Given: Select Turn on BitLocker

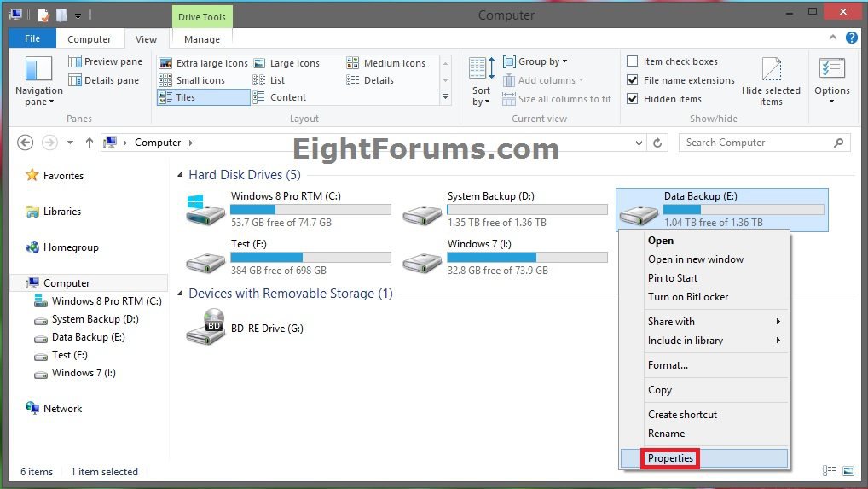Looking at the screenshot, I should coord(704,297).
